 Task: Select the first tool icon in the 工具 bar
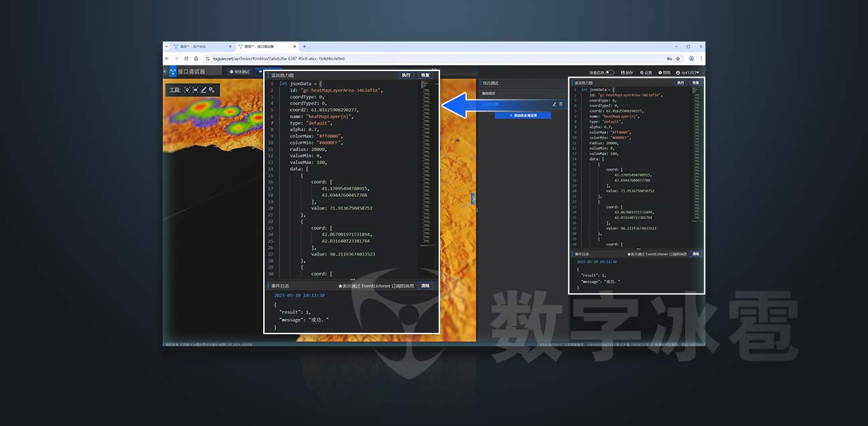(x=187, y=90)
